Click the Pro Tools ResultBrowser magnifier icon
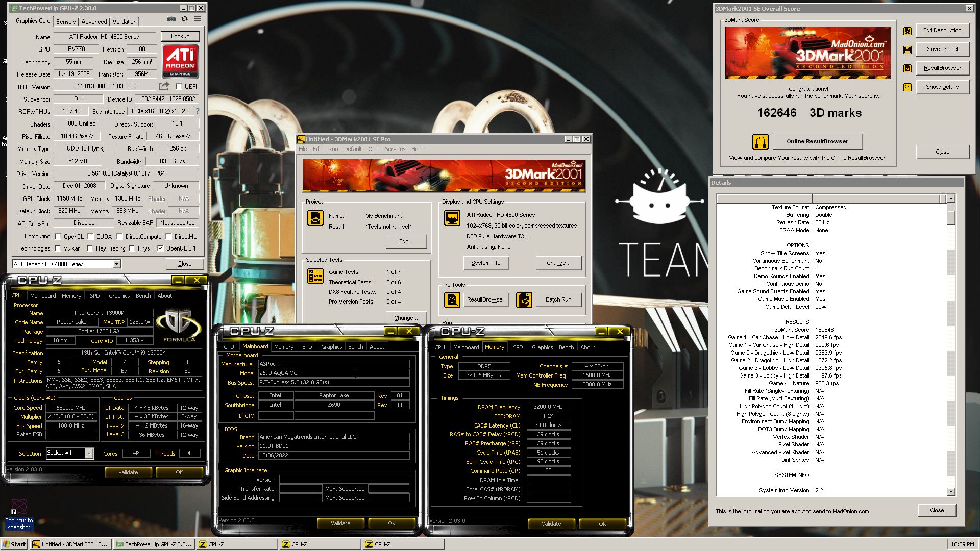The image size is (980, 551). (452, 300)
